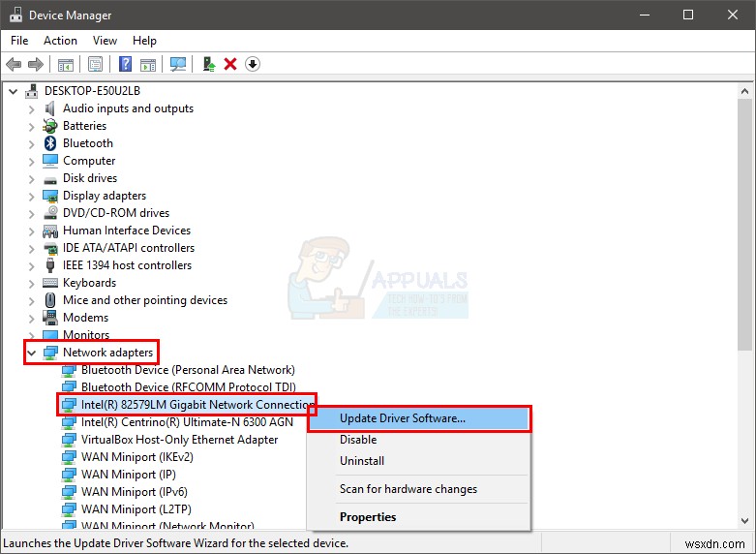Open Help via blue question mark icon
Screen dimensions: 756x554
(x=126, y=64)
